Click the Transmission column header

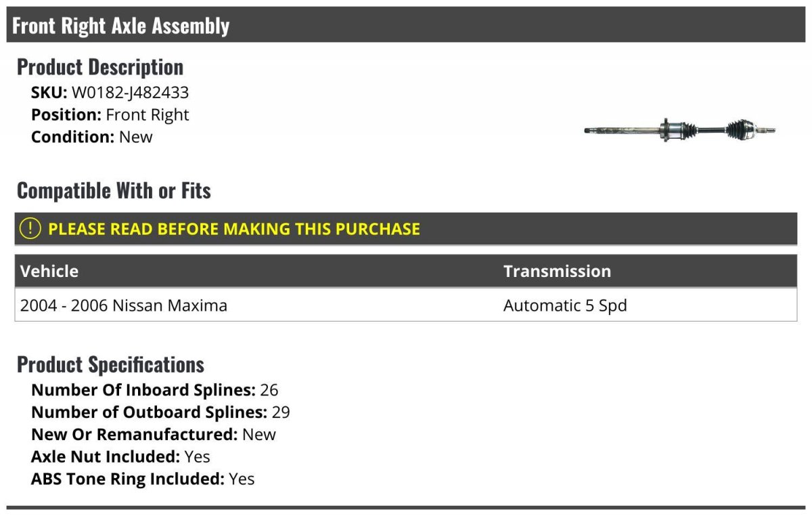pos(557,272)
